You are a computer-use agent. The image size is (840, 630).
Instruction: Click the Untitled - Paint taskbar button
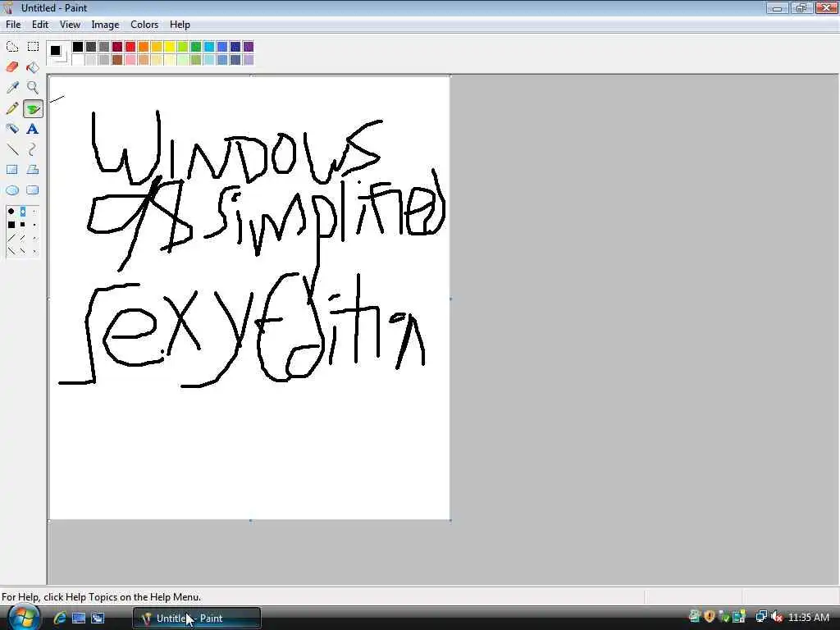click(x=197, y=619)
